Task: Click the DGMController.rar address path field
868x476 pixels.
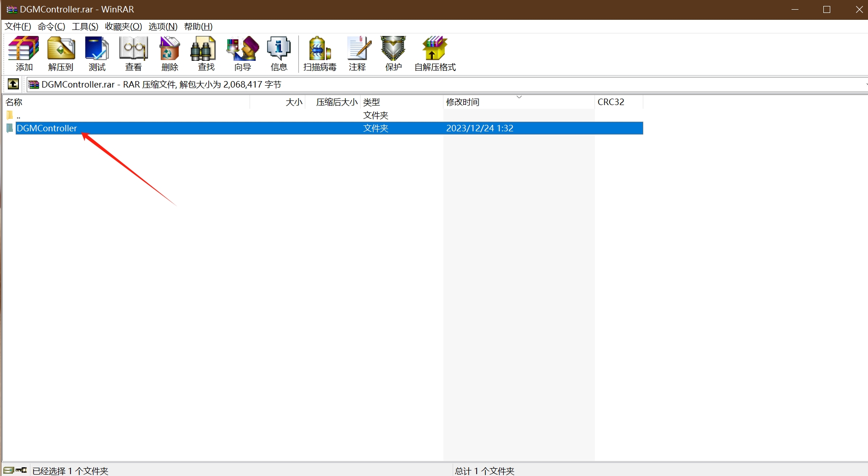Action: [x=447, y=84]
